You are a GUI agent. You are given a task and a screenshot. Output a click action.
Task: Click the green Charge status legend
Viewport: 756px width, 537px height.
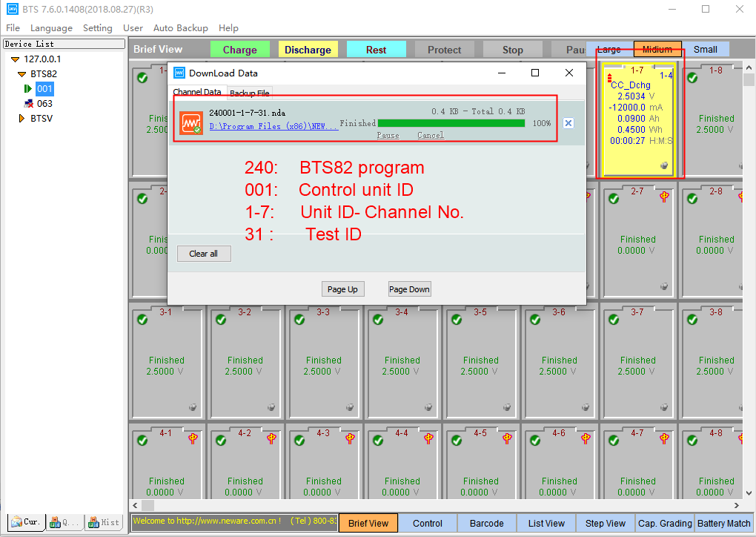tap(240, 50)
